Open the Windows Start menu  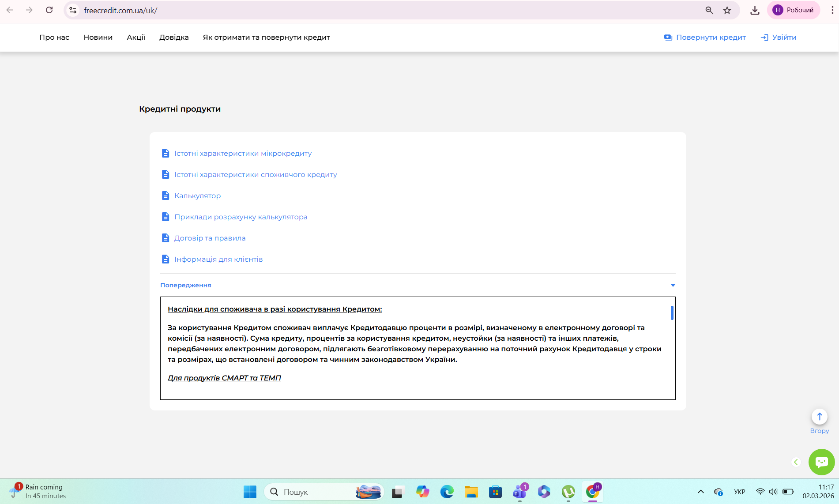tap(250, 492)
